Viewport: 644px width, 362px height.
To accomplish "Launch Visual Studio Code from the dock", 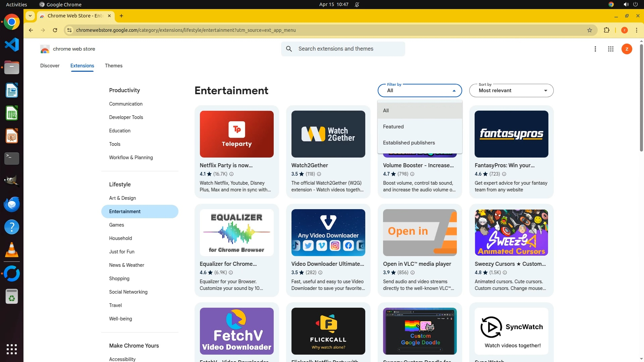I will pyautogui.click(x=12, y=45).
